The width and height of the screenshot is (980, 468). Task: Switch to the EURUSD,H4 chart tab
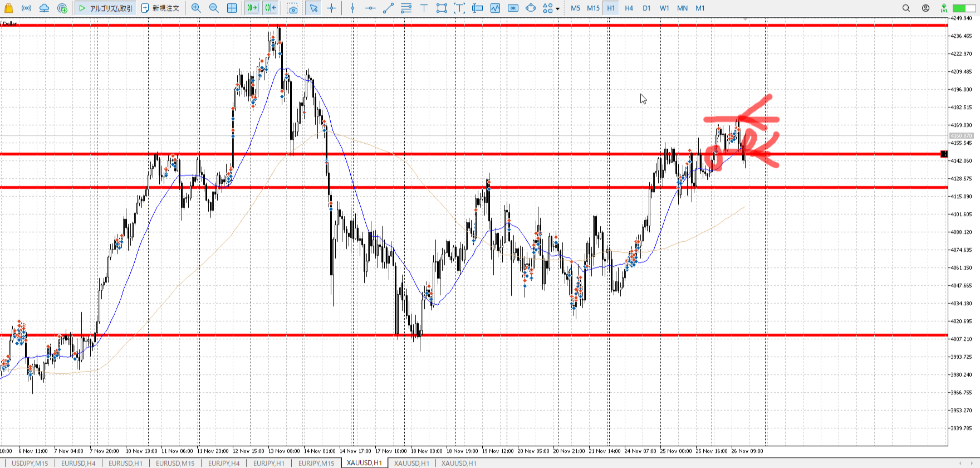click(78, 463)
